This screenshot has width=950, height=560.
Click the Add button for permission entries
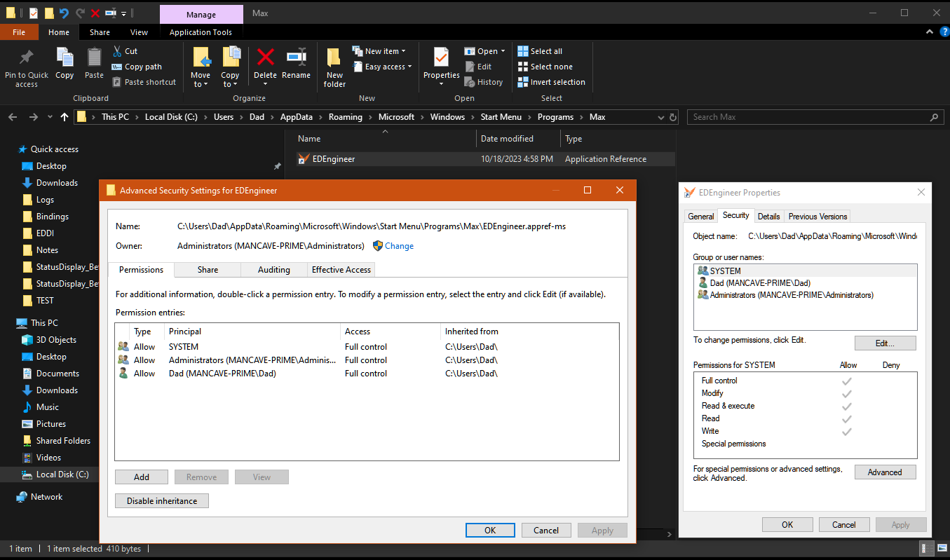142,477
